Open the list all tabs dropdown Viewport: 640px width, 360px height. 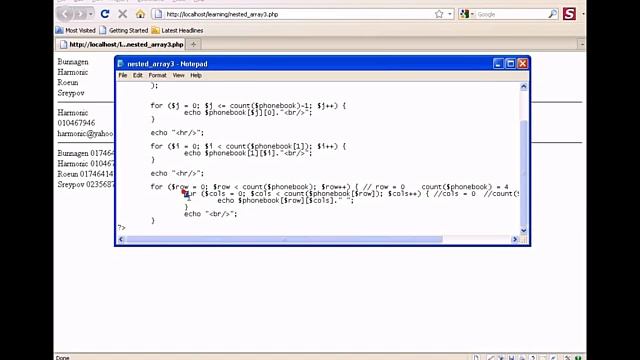click(582, 44)
